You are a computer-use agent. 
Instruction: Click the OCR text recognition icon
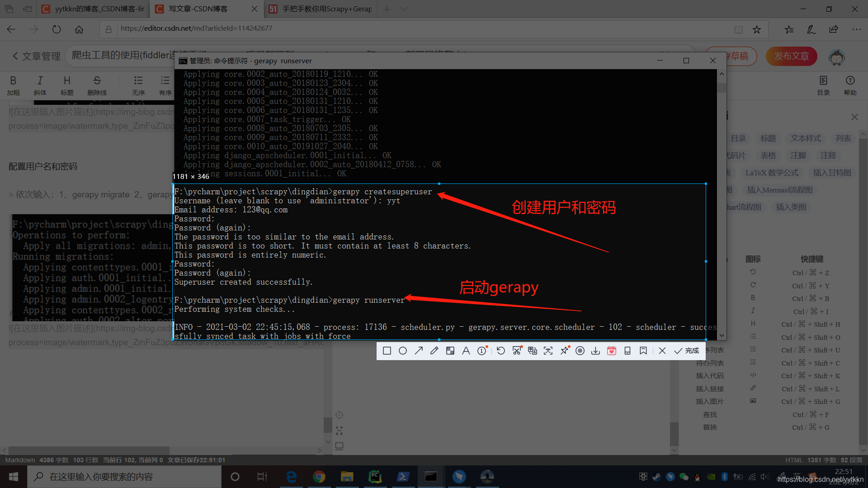548,351
